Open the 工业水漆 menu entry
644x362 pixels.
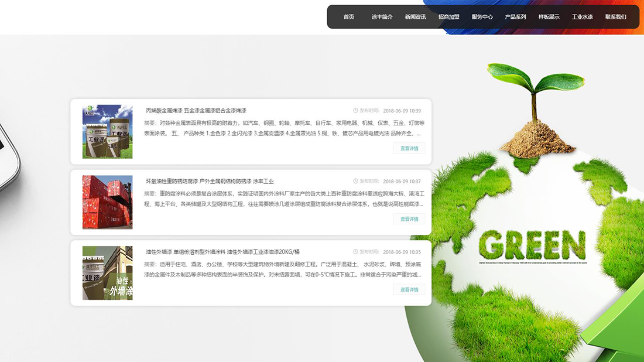point(582,17)
